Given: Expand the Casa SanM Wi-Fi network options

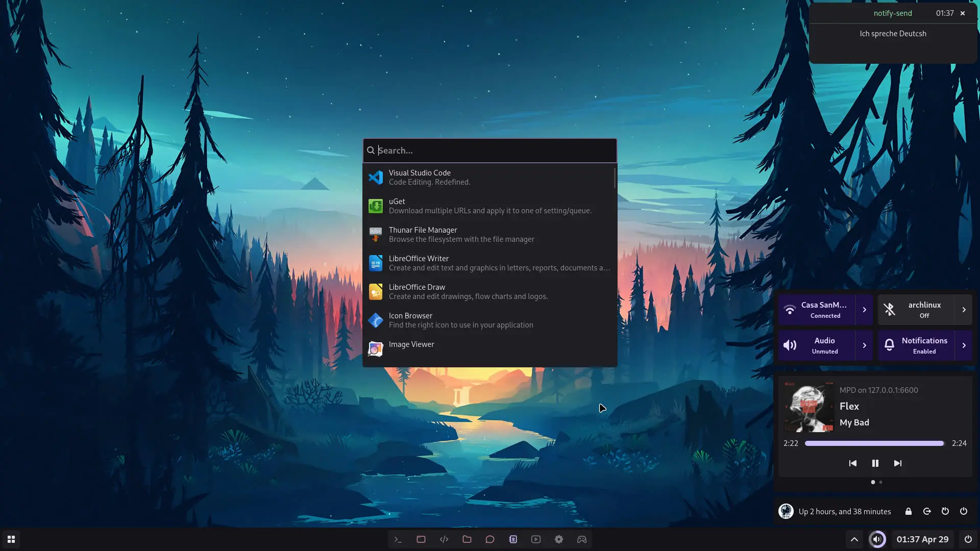Looking at the screenshot, I should tap(864, 310).
